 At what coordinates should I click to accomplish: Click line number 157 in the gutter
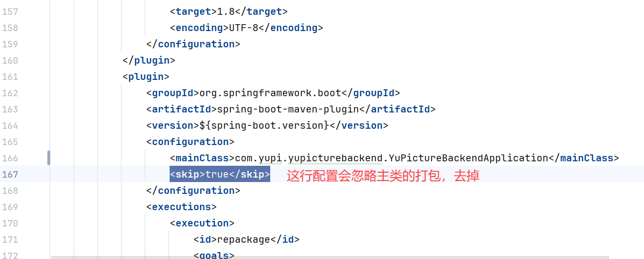click(x=10, y=12)
